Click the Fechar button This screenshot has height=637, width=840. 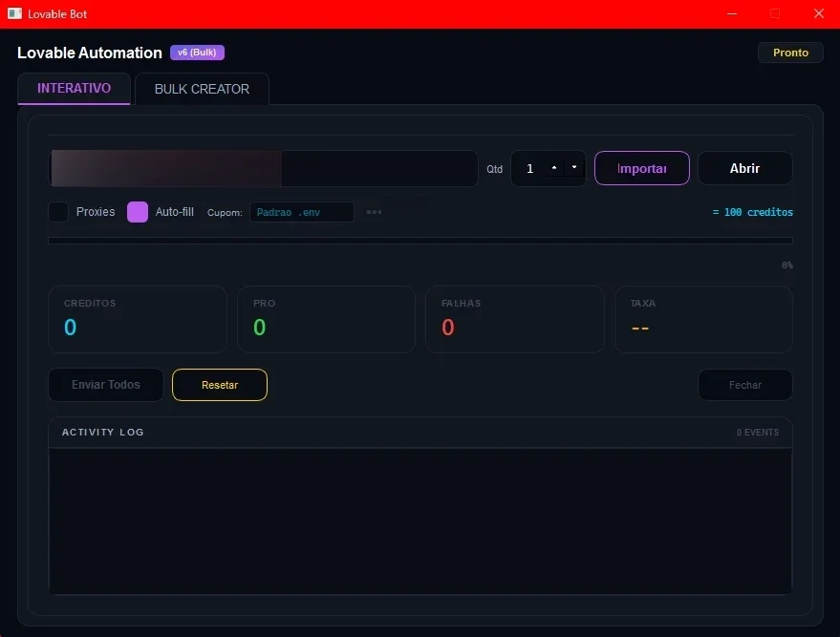click(744, 384)
